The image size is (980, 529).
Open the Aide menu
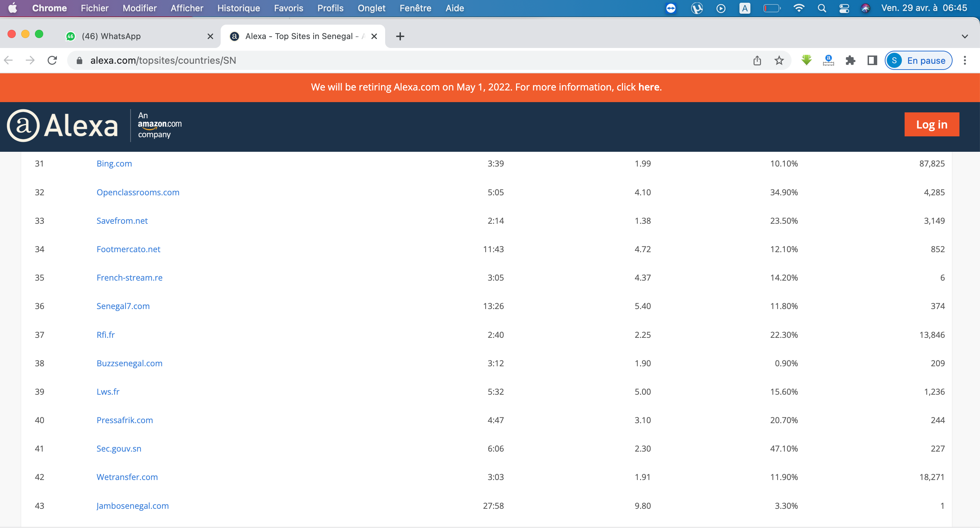coord(455,8)
